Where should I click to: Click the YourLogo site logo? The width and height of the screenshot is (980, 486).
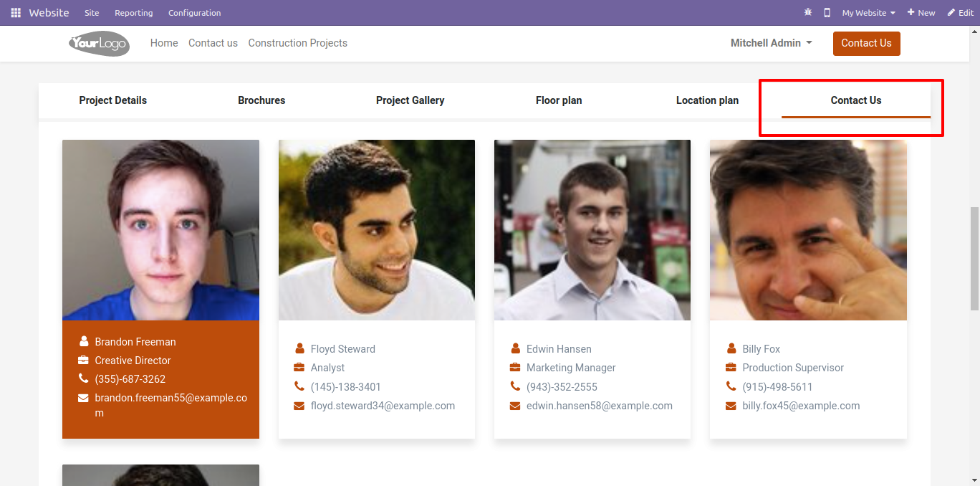(x=99, y=44)
